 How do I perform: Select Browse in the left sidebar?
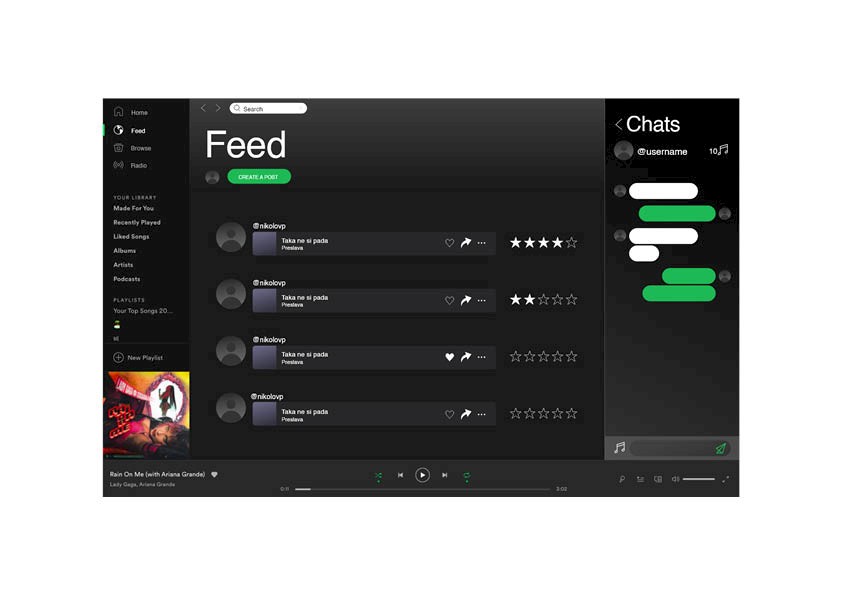pyautogui.click(x=141, y=148)
